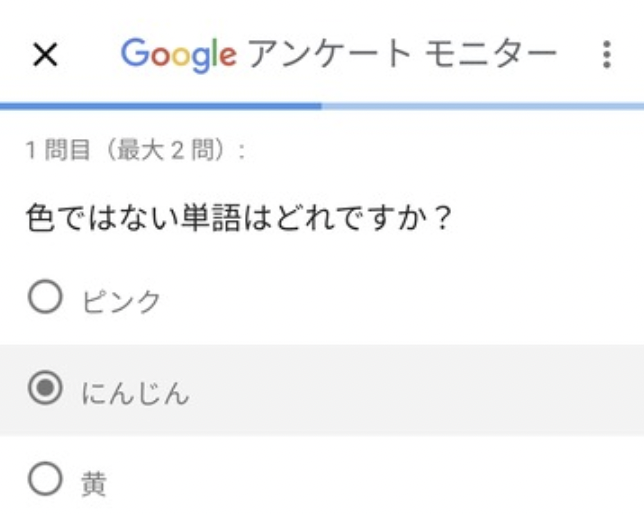Tap the にんじん answer label text
644x514 pixels.
point(135,393)
